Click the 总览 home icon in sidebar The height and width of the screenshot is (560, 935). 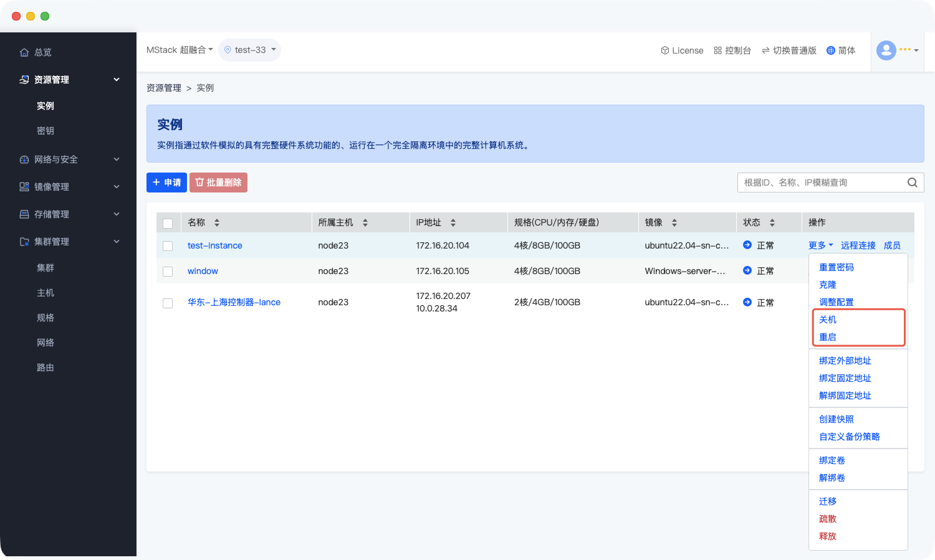24,52
